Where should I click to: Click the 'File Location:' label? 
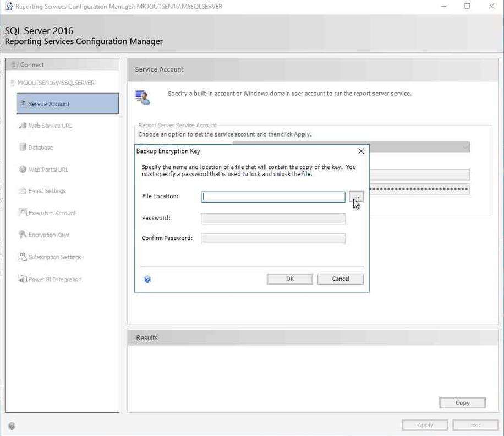point(160,196)
